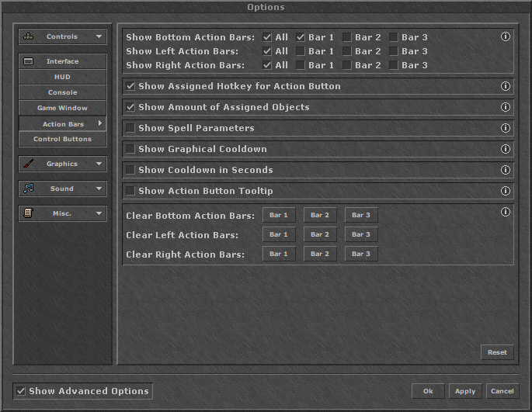532x412 pixels.
Task: Open info for Show Action Button Tooltip
Action: click(x=505, y=191)
